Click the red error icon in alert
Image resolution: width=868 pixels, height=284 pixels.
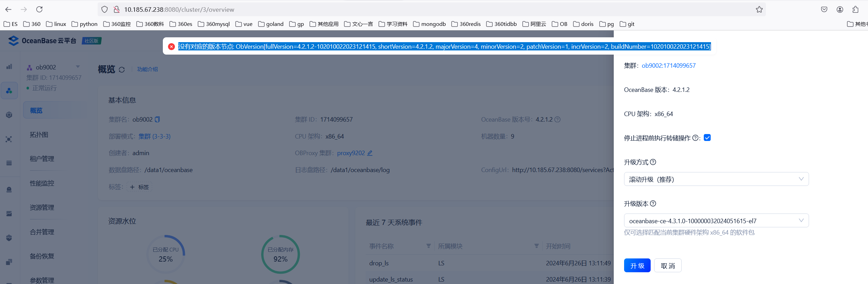[x=171, y=46]
